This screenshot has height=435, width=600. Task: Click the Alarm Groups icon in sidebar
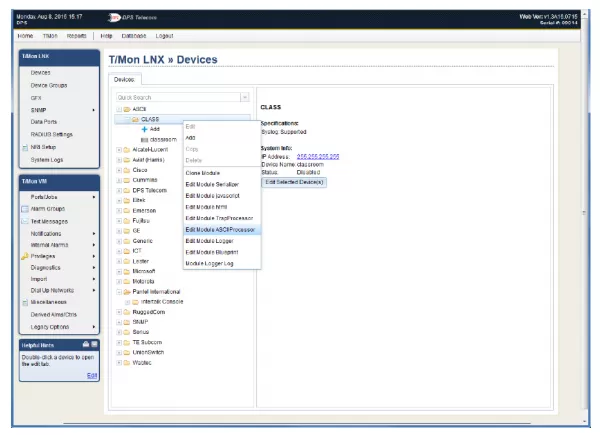pyautogui.click(x=23, y=209)
